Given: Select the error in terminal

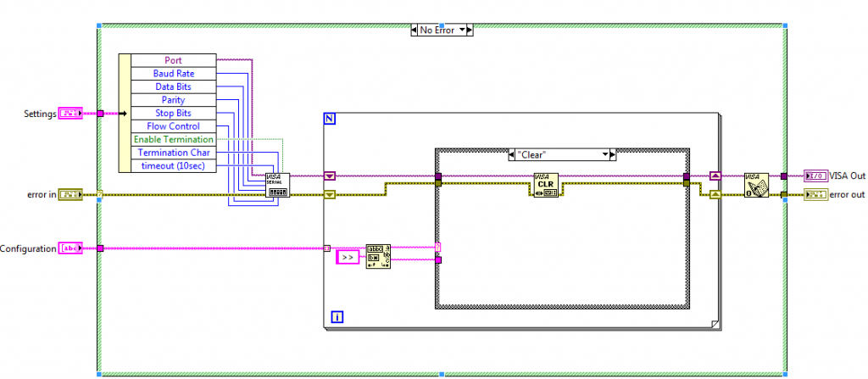Looking at the screenshot, I should tap(71, 195).
